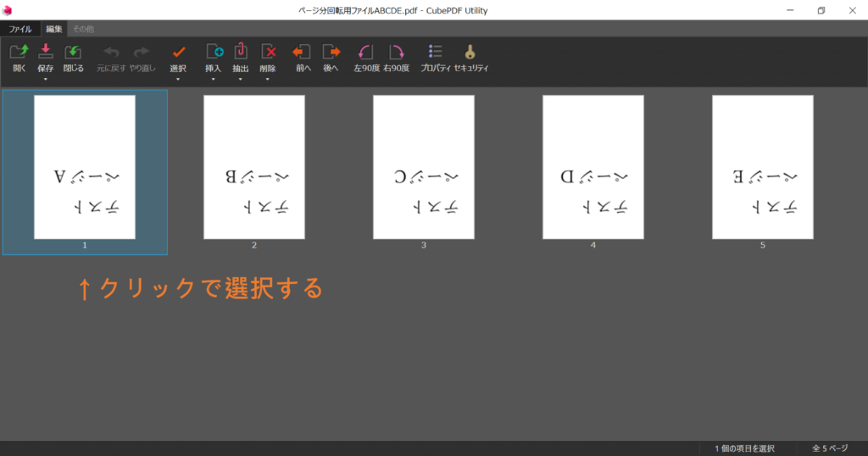Screen dimensions: 868x456
Task: Click the 開く (Open) file icon
Action: (19, 52)
